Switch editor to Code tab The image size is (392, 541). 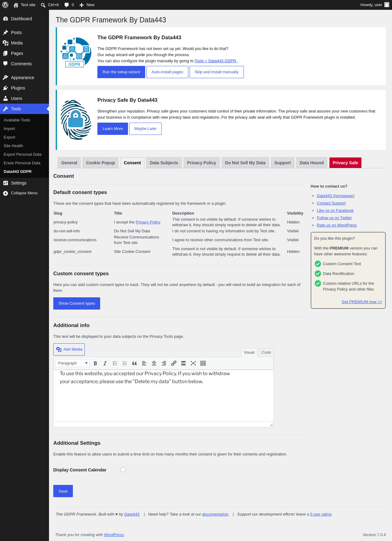point(266,352)
